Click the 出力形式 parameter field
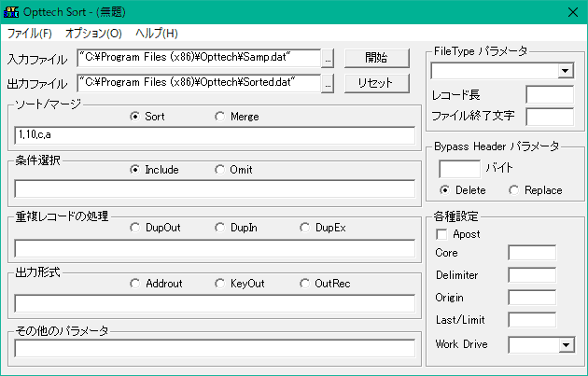The height and width of the screenshot is (376, 588). pyautogui.click(x=215, y=303)
